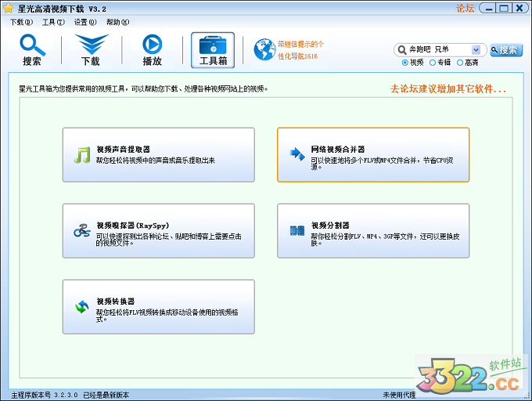Click the globe navigation icon
The height and width of the screenshot is (401, 532).
pos(264,49)
